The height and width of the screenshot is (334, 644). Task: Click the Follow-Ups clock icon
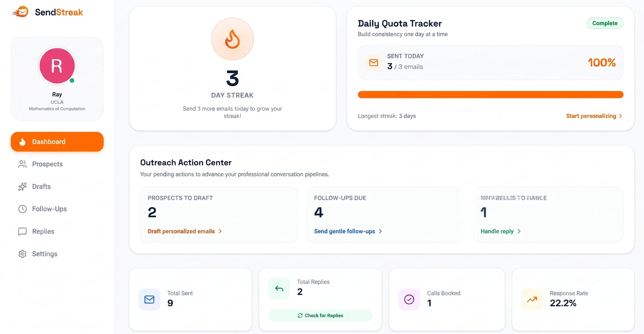[x=22, y=209]
